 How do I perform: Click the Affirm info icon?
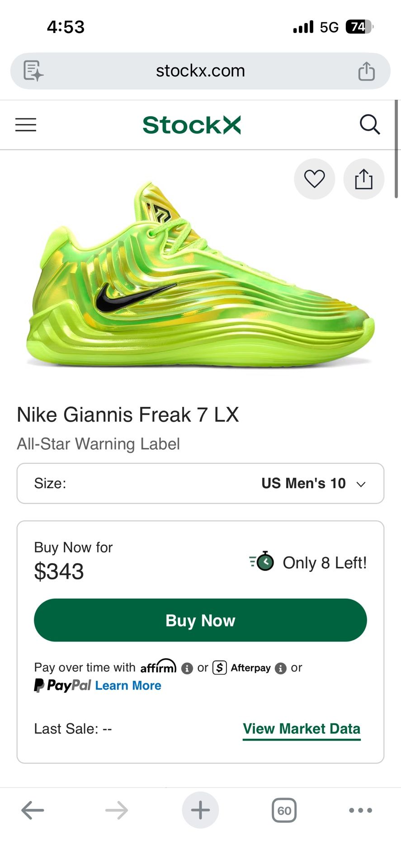pos(187,668)
